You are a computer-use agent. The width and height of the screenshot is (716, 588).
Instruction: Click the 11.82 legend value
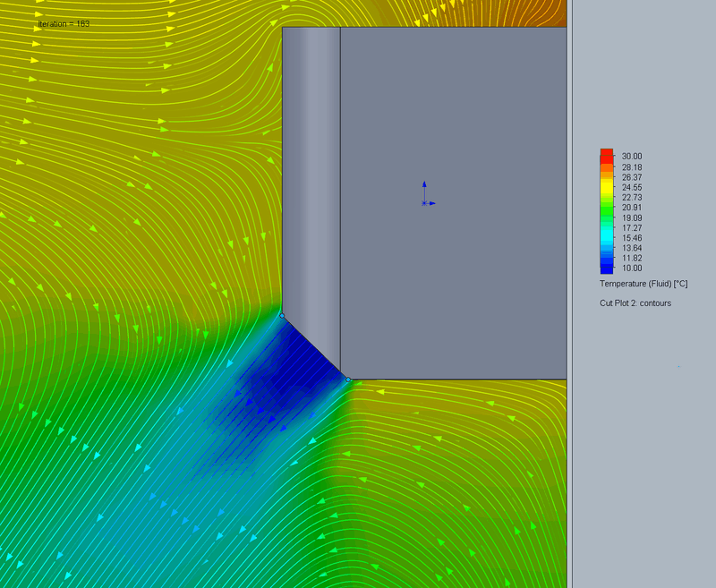pos(632,258)
